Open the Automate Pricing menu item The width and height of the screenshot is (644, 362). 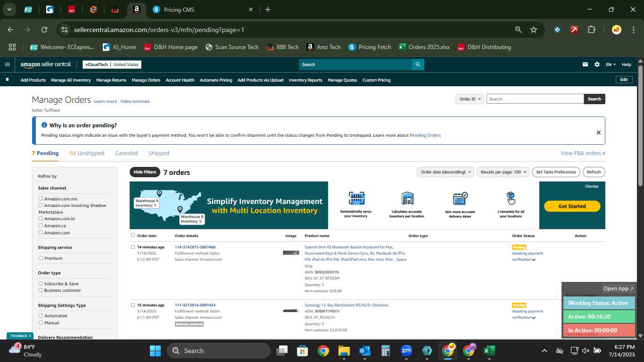[216, 80]
